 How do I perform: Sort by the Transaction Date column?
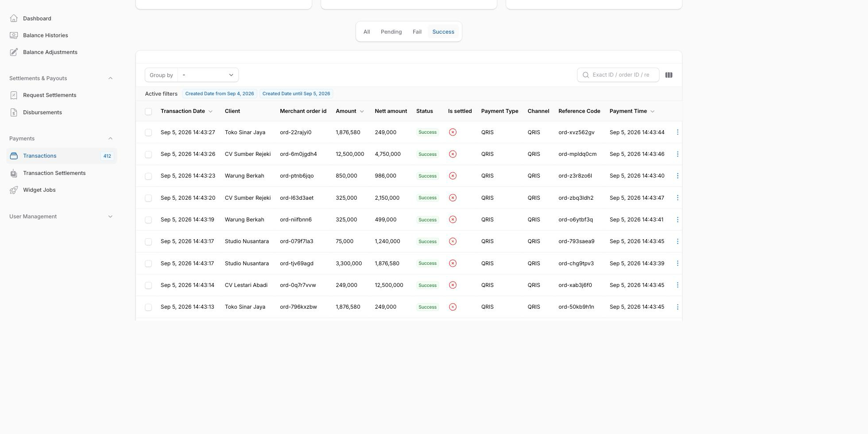point(186,111)
